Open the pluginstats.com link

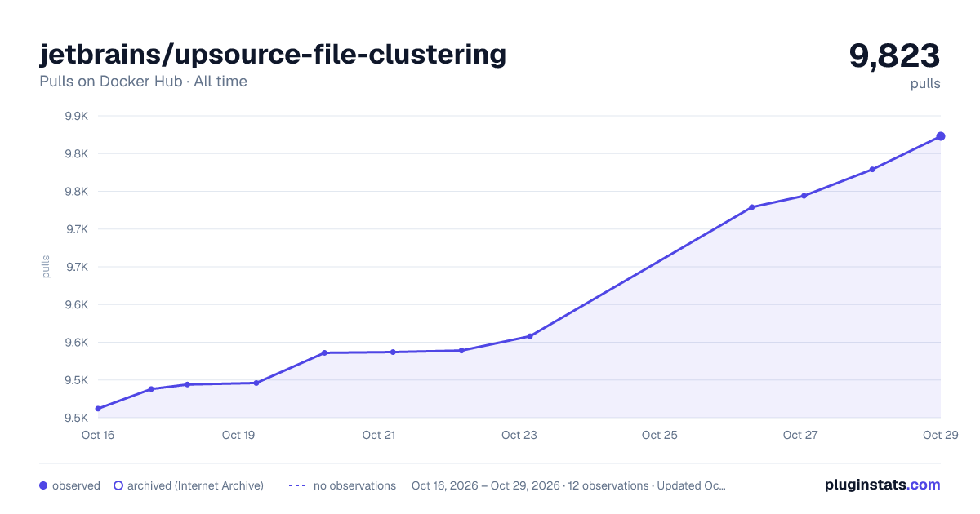tap(882, 485)
